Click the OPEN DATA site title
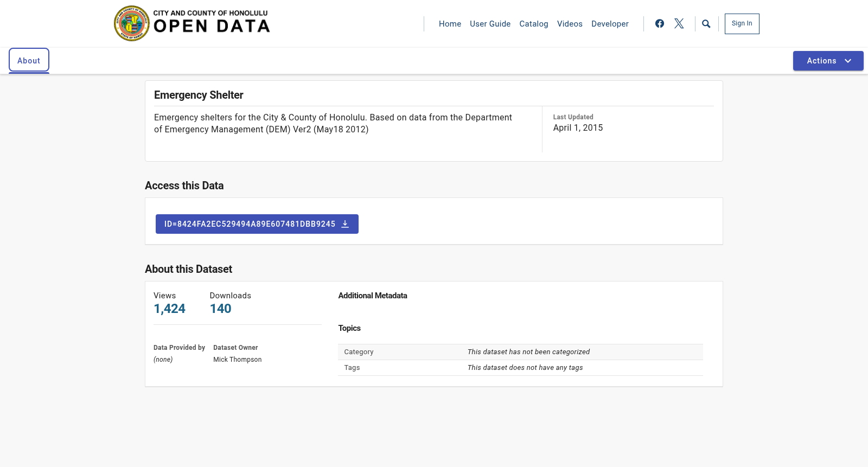This screenshot has height=467, width=868. 212,26
